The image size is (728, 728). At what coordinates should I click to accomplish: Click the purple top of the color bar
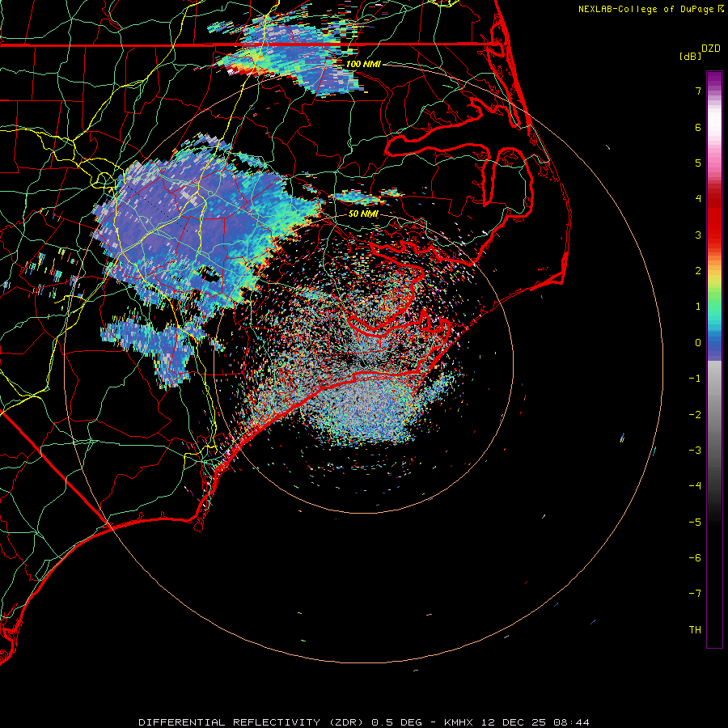(x=714, y=79)
